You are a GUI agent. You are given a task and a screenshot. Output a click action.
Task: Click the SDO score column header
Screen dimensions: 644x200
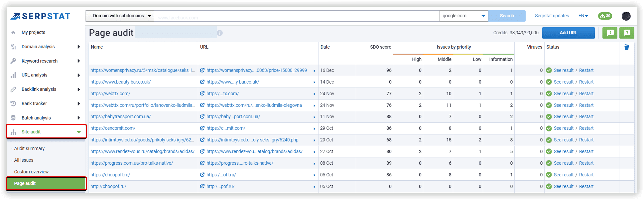pyautogui.click(x=380, y=47)
